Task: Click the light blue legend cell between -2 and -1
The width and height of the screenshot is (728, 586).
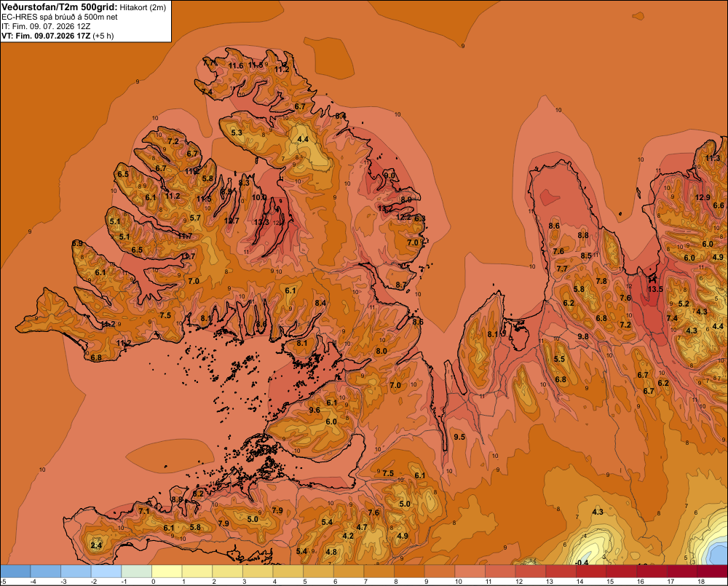Action: pos(106,571)
